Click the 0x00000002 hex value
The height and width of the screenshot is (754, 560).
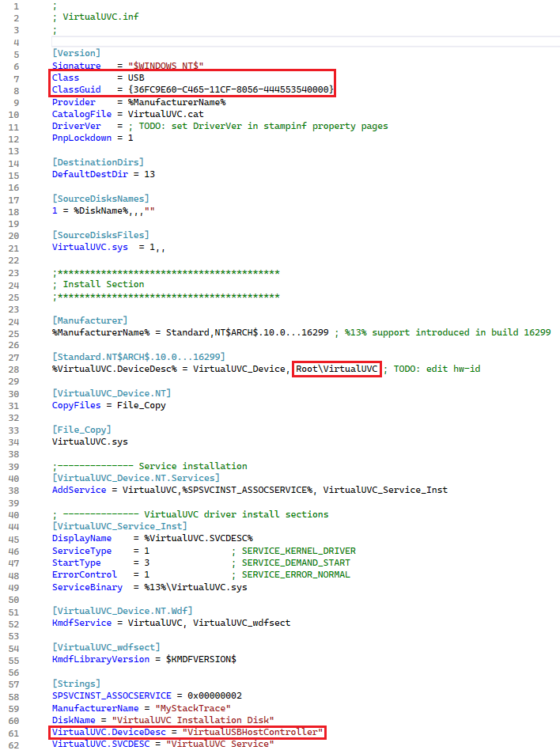tap(214, 695)
